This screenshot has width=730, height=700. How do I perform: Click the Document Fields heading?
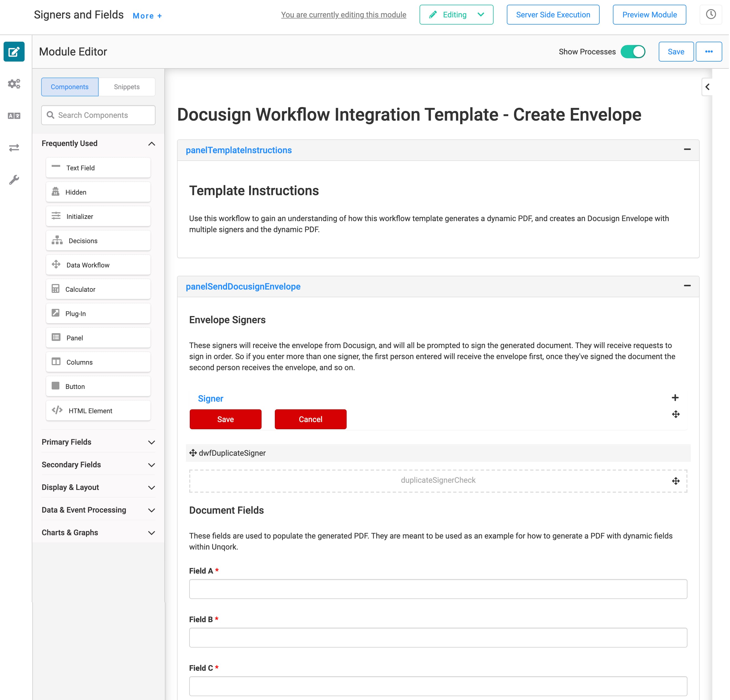(226, 511)
